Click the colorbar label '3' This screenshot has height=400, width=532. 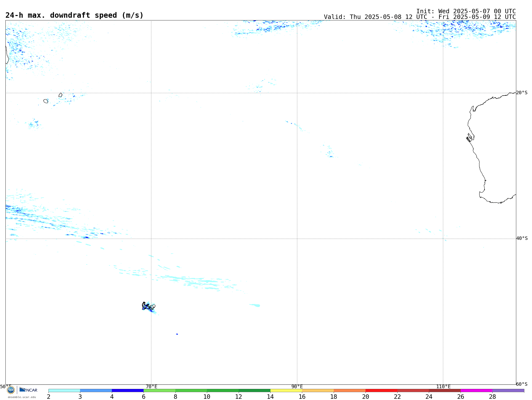(x=80, y=397)
